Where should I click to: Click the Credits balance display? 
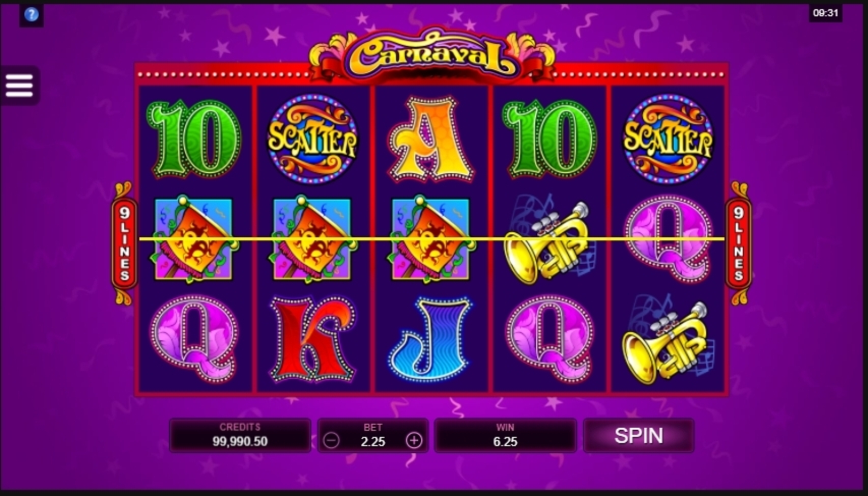(x=240, y=435)
